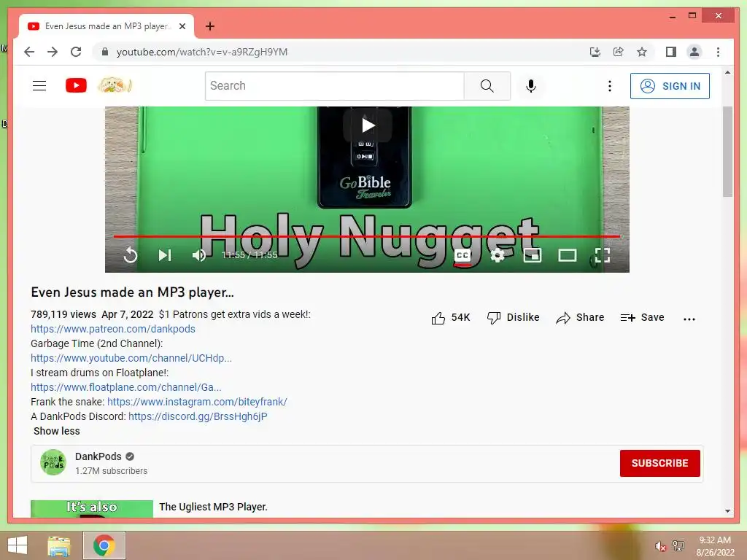Click the page vertical scrollbar
The image size is (747, 560).
point(727,152)
